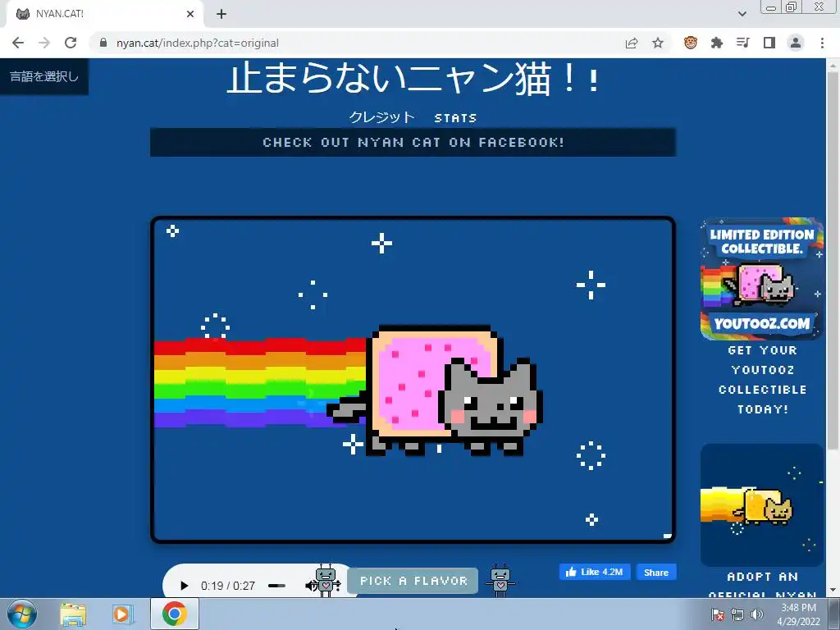
Task: Click the Check Out Nyan Cat on Facebook banner
Action: 413,143
